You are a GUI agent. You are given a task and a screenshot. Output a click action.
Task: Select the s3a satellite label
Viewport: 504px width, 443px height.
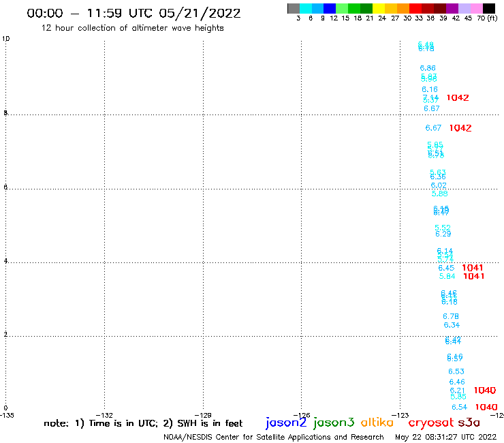click(469, 423)
